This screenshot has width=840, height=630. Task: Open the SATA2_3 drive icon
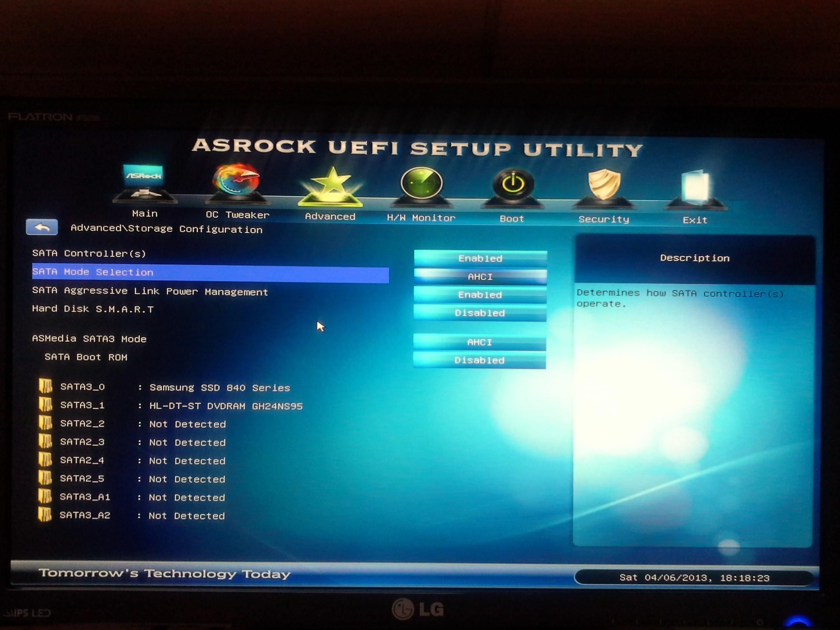point(46,441)
